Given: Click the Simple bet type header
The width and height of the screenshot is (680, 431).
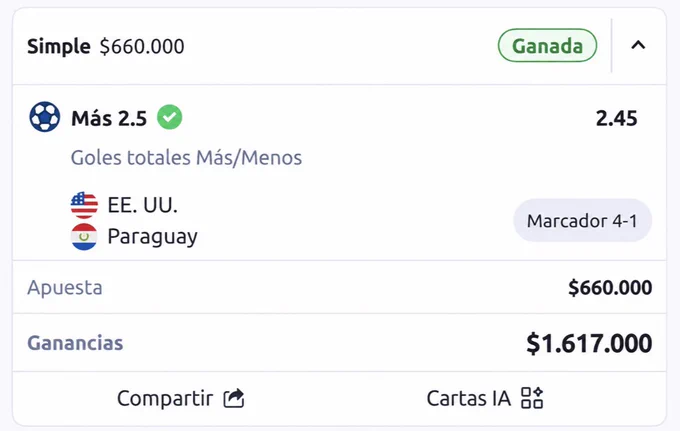Looking at the screenshot, I should tap(59, 46).
